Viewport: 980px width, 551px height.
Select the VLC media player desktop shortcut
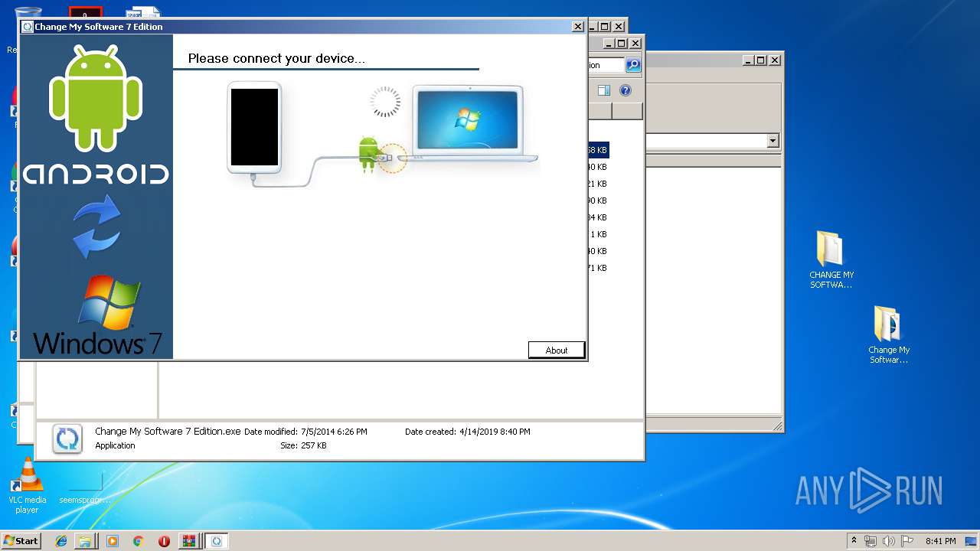click(28, 485)
